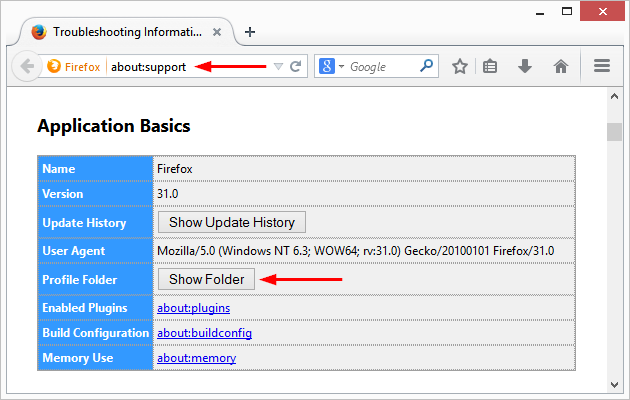Image resolution: width=630 pixels, height=400 pixels.
Task: Open the downloads arrow icon
Action: pyautogui.click(x=525, y=66)
